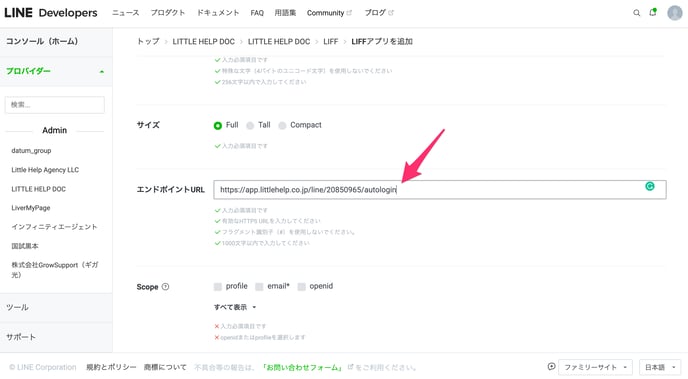
Task: Click the Grammarly icon in URL field
Action: pos(650,186)
